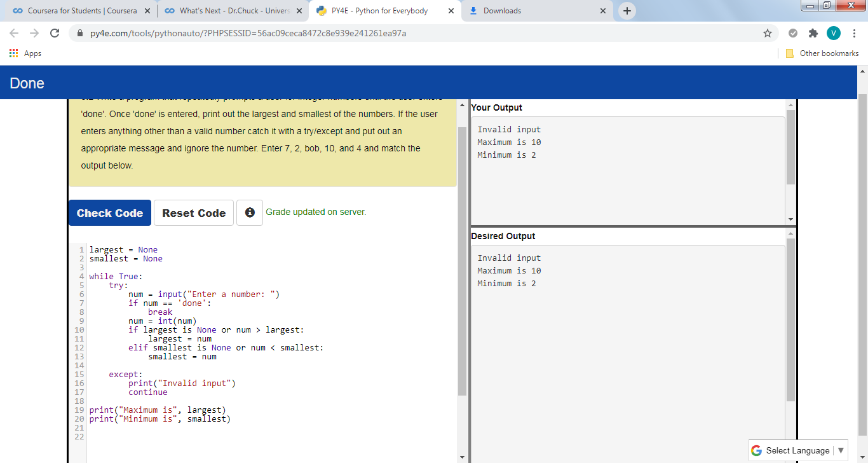Click the 'except:' code line
This screenshot has width=868, height=463.
126,374
